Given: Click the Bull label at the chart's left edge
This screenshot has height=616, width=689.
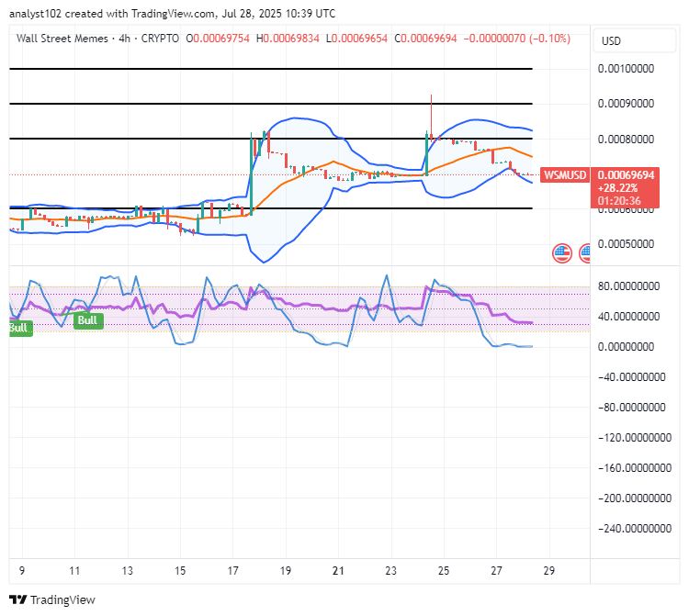Looking at the screenshot, I should click(x=20, y=328).
